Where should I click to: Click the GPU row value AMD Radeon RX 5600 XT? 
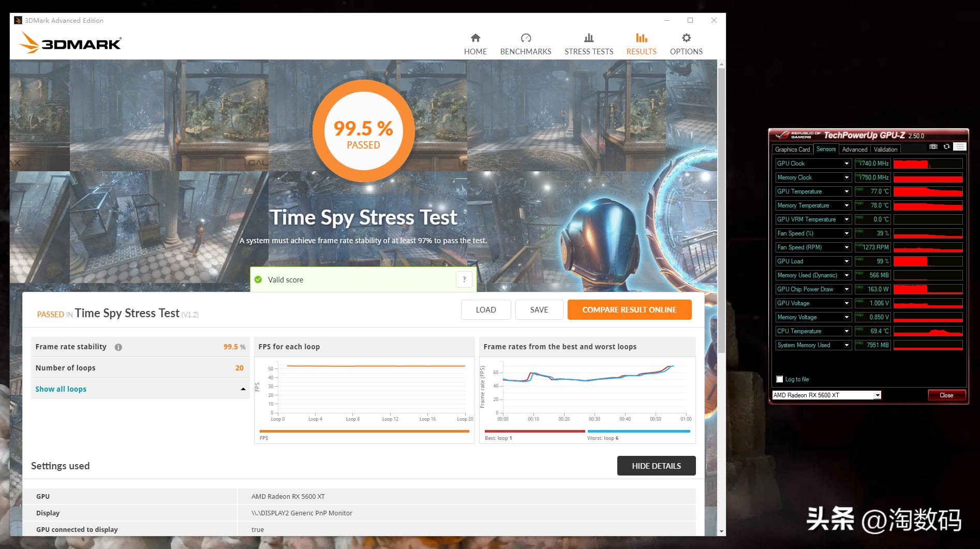[288, 496]
